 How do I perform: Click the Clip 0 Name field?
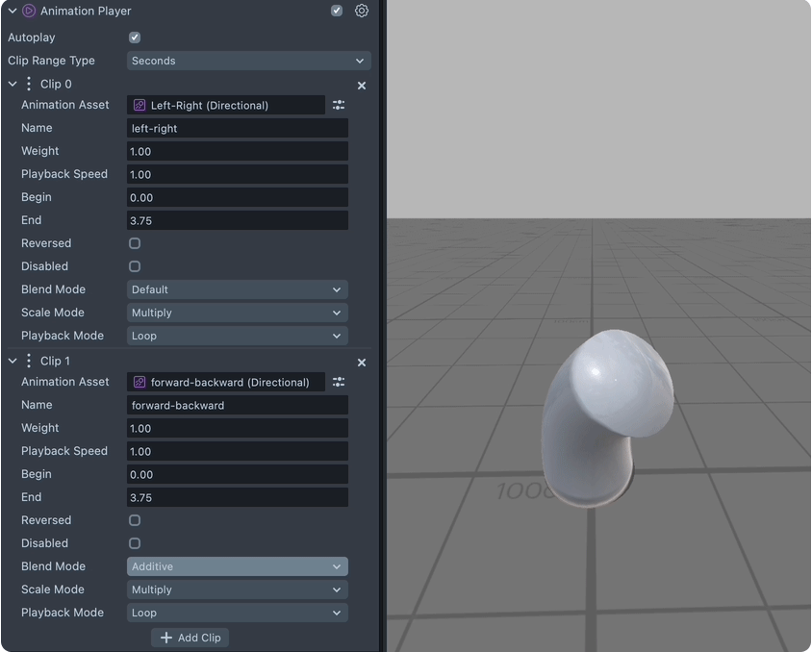tap(237, 128)
